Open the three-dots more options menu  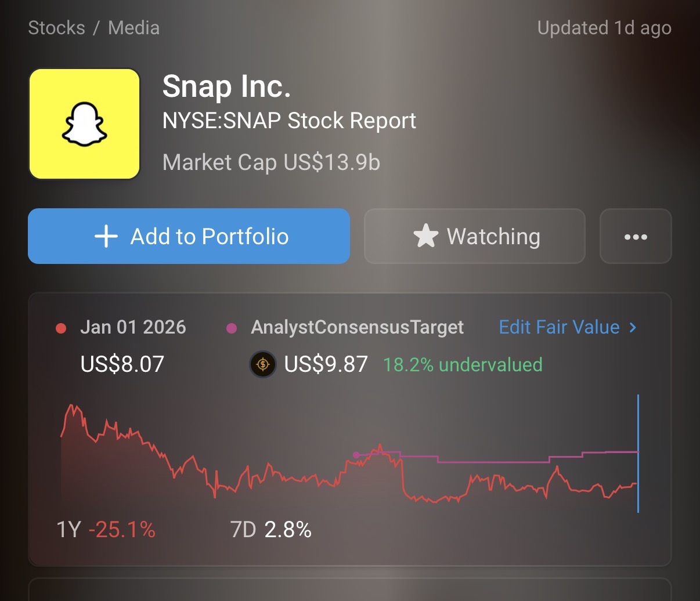point(636,237)
